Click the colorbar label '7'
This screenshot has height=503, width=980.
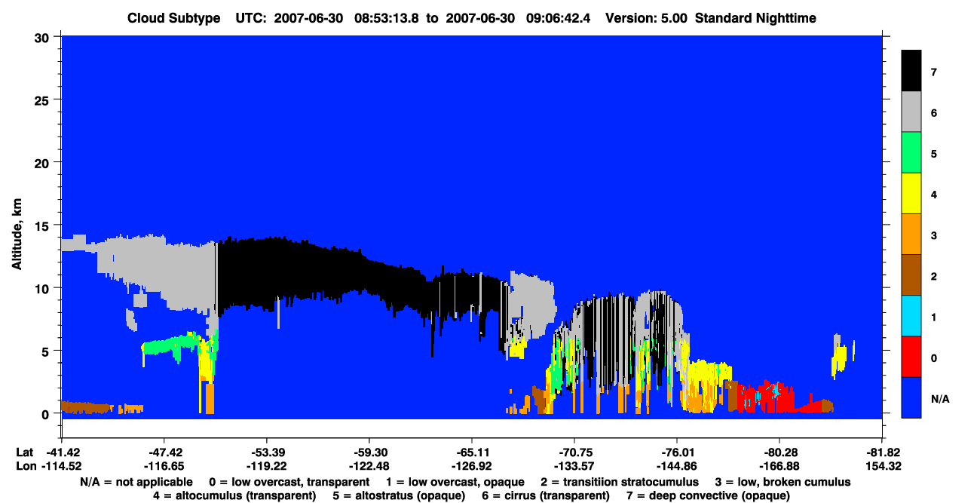933,72
